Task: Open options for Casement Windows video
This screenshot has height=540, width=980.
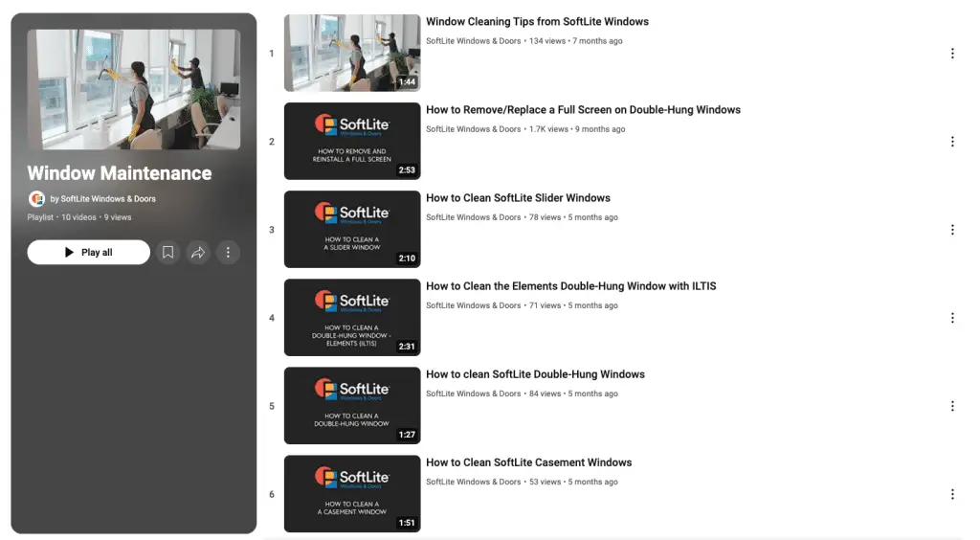Action: pyautogui.click(x=952, y=494)
